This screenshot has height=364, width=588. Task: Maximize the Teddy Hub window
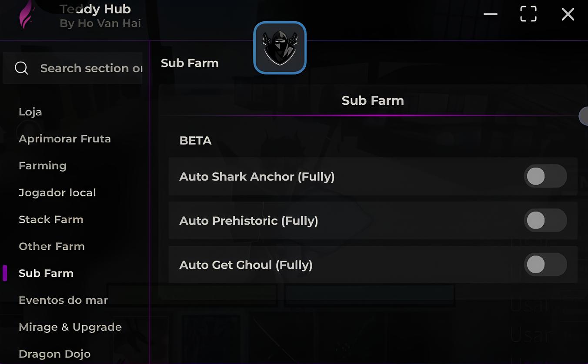pyautogui.click(x=528, y=14)
